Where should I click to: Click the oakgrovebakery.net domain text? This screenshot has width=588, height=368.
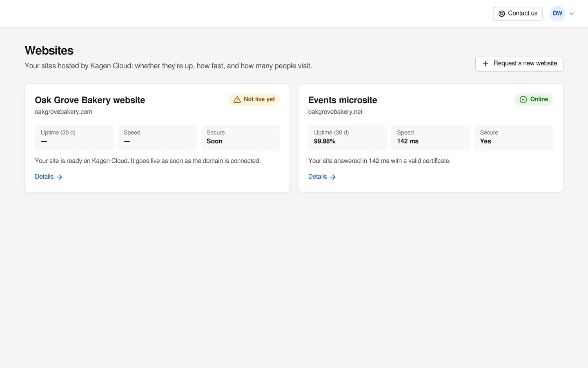point(335,112)
